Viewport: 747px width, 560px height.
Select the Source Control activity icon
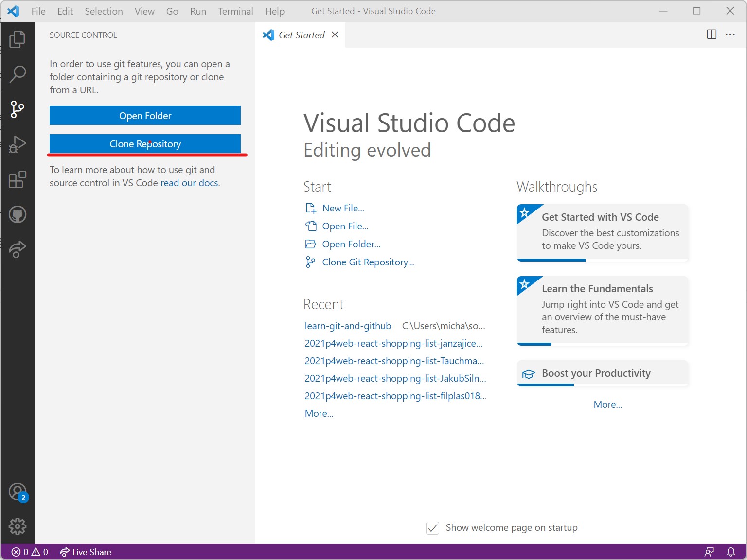point(18,109)
